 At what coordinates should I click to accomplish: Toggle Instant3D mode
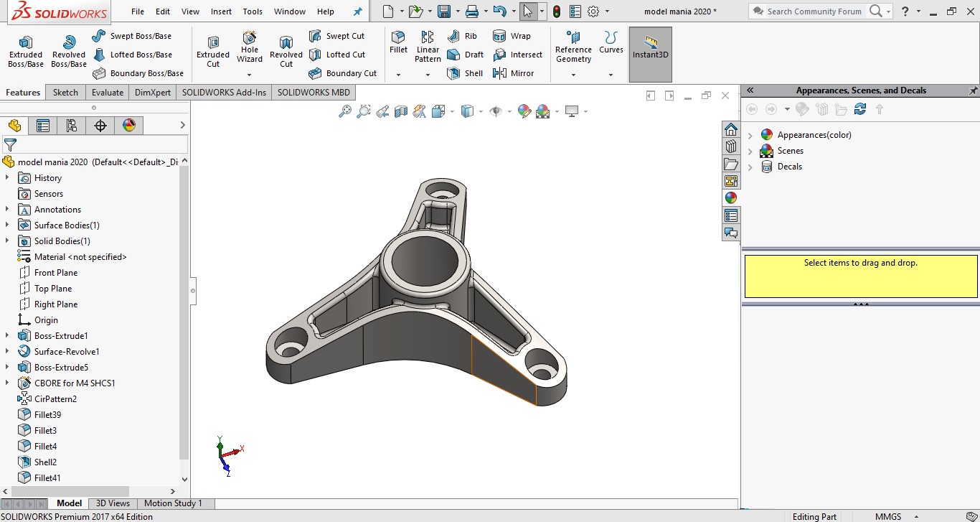click(x=651, y=55)
